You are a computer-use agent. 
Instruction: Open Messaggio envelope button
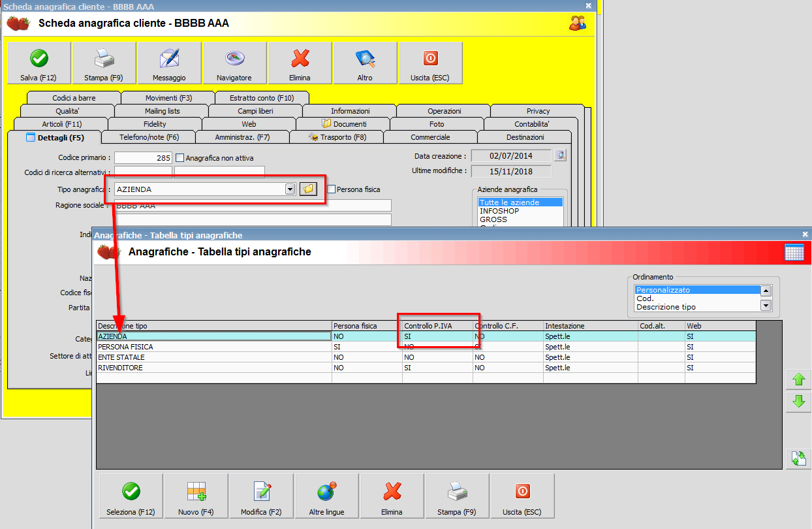[169, 63]
